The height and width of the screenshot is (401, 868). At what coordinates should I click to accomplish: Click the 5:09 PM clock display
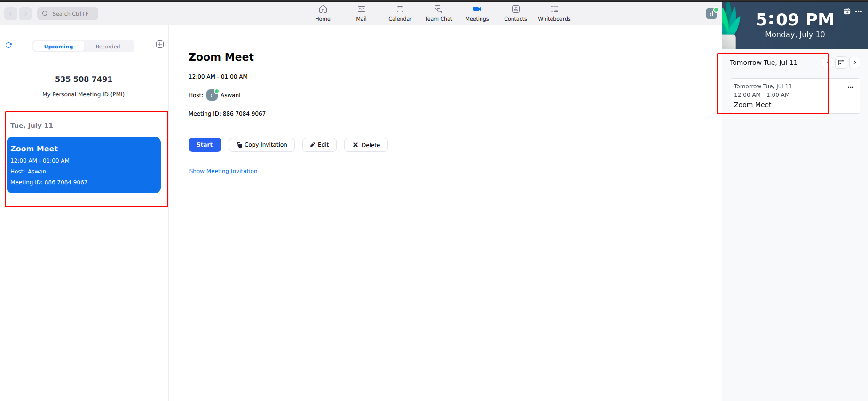[x=795, y=19]
